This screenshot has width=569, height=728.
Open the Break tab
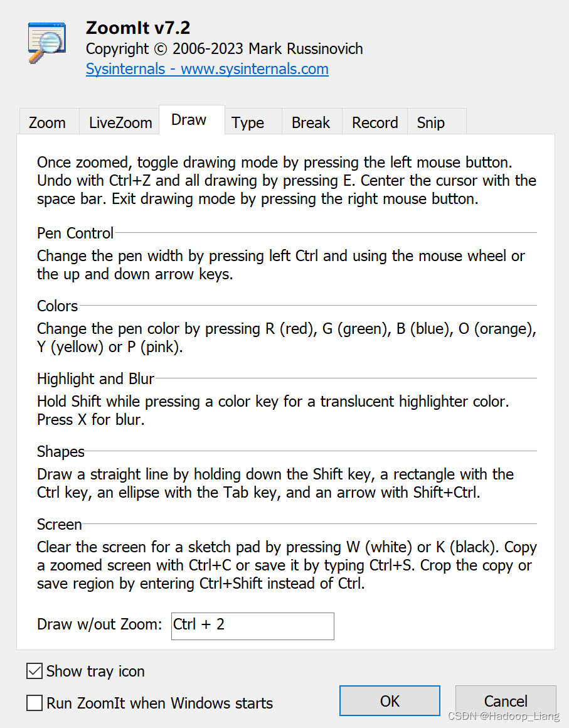pos(311,124)
